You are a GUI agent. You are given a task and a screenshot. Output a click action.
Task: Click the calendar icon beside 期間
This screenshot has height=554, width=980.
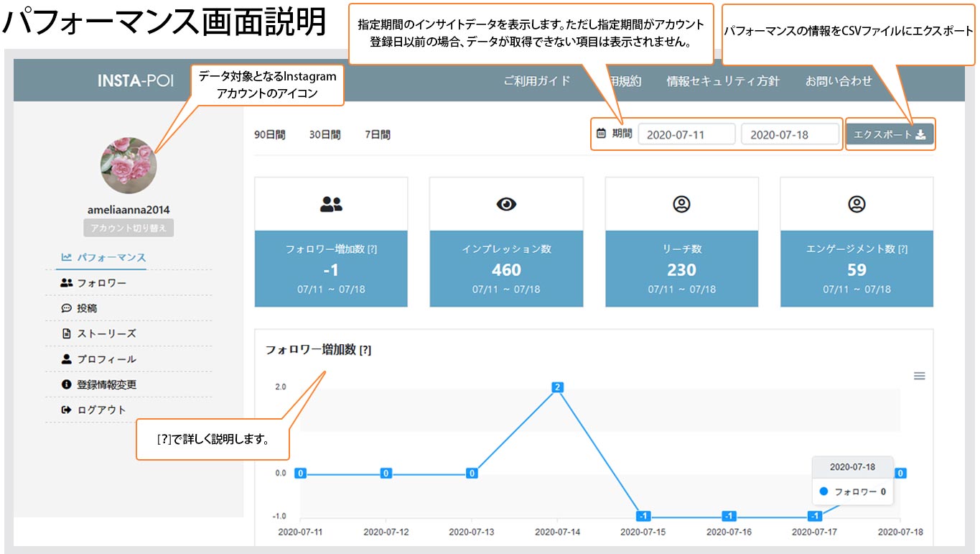tap(602, 134)
